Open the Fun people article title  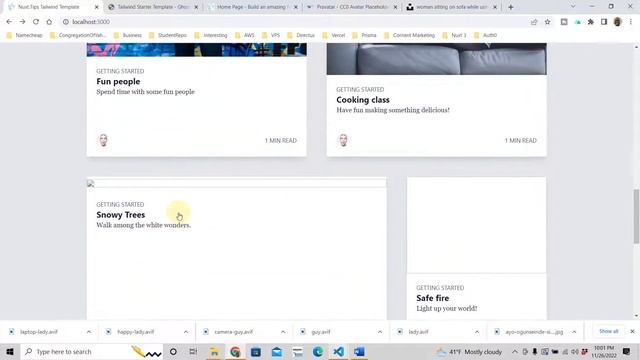coord(118,81)
